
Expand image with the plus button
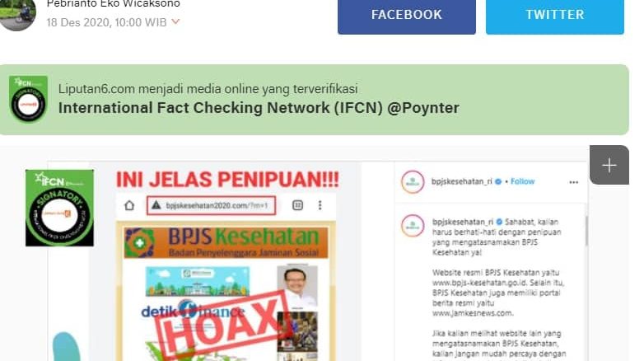coord(609,165)
